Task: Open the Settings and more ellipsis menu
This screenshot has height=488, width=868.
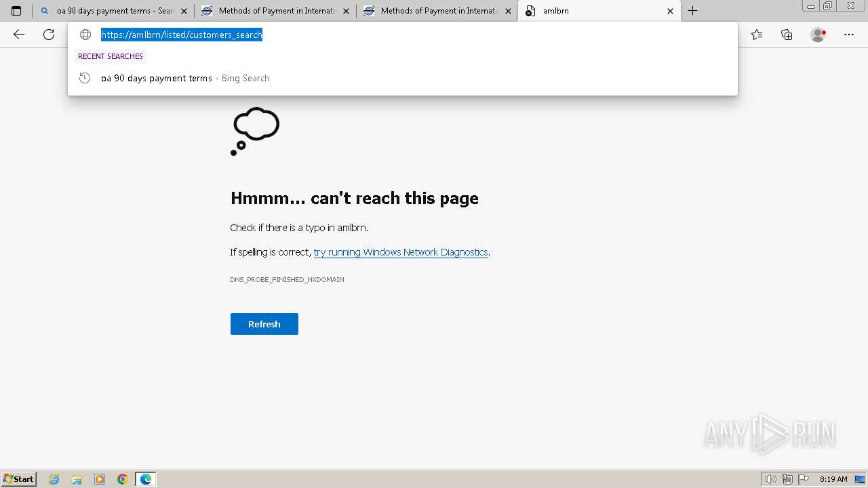Action: point(849,35)
